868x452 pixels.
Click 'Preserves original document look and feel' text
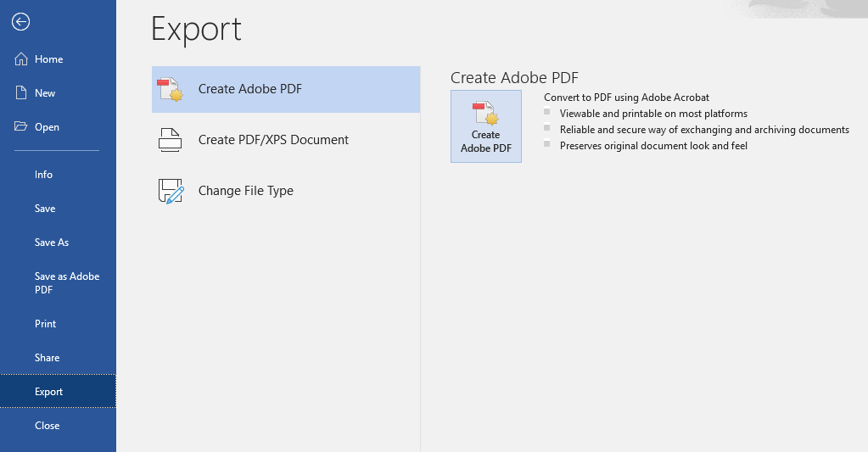pyautogui.click(x=653, y=146)
